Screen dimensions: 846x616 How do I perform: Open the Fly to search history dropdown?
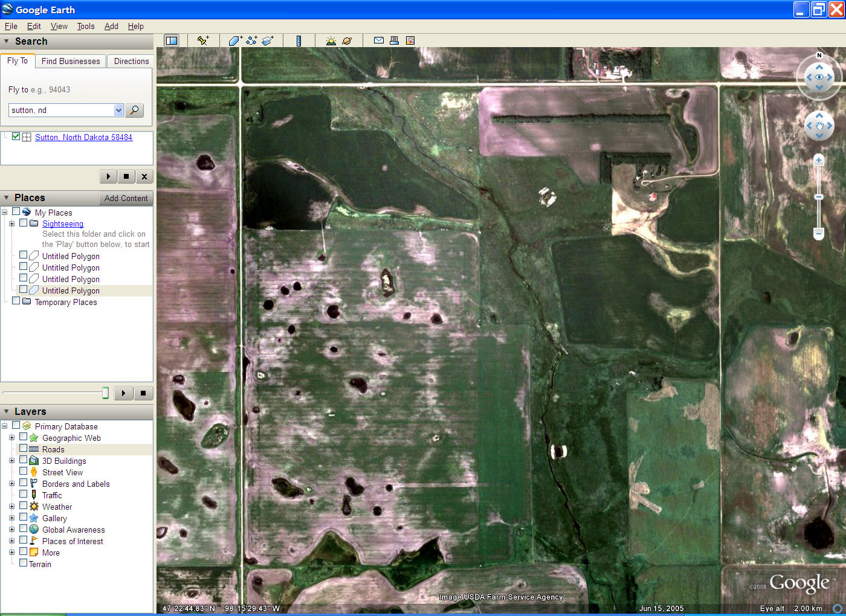pos(118,110)
